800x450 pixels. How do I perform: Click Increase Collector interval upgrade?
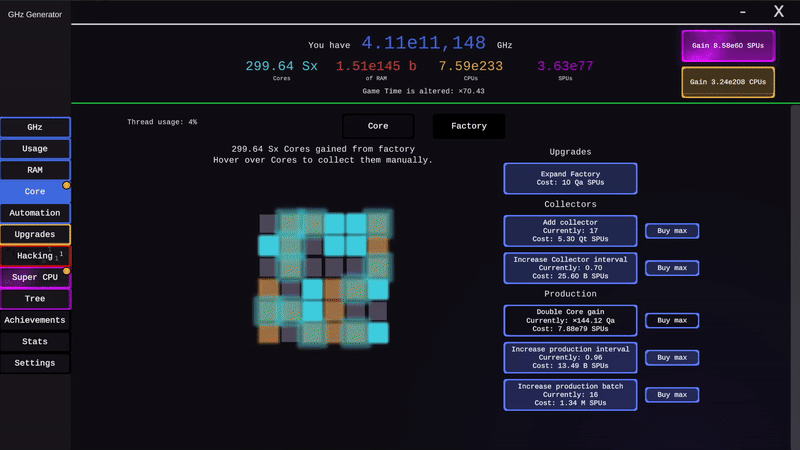click(x=570, y=268)
